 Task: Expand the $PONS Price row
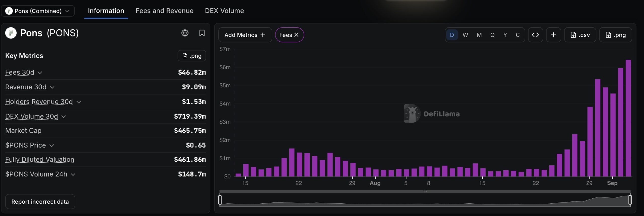click(52, 146)
